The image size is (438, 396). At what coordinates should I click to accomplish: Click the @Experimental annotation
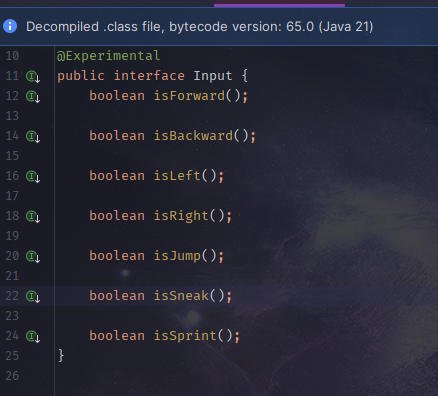[x=108, y=56]
